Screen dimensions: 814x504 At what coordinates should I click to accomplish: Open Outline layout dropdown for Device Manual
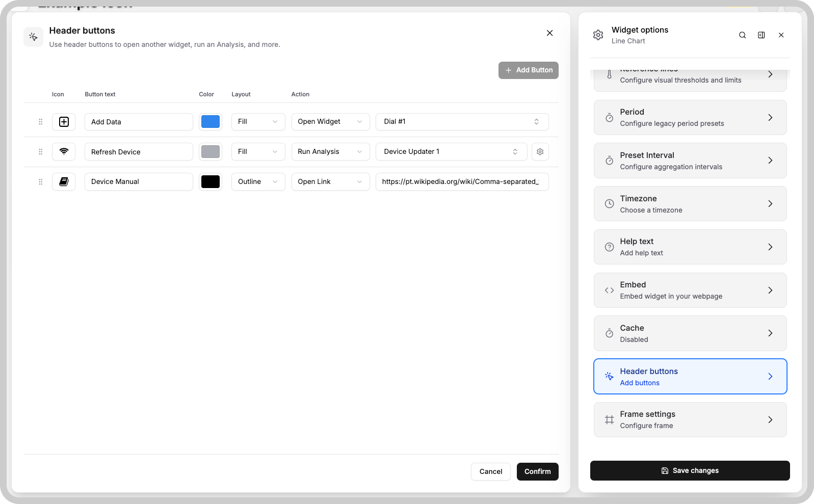[258, 181]
